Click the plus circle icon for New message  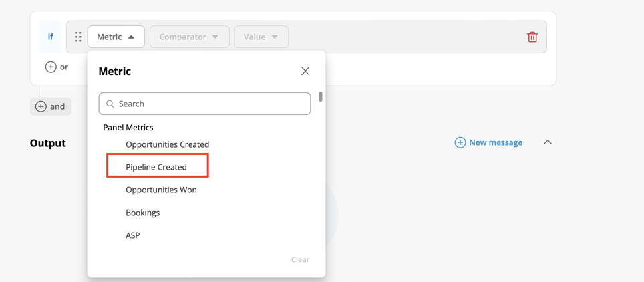(460, 142)
